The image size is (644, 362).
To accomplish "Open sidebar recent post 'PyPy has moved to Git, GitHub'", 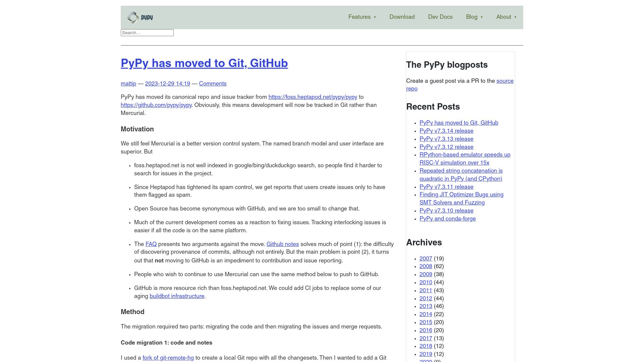I will tap(459, 123).
